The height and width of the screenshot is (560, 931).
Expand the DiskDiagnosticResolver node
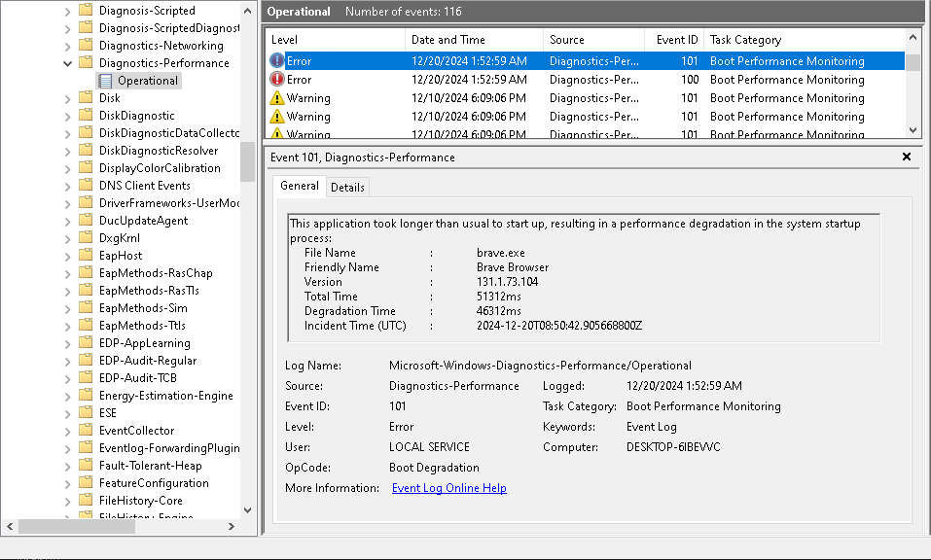67,151
